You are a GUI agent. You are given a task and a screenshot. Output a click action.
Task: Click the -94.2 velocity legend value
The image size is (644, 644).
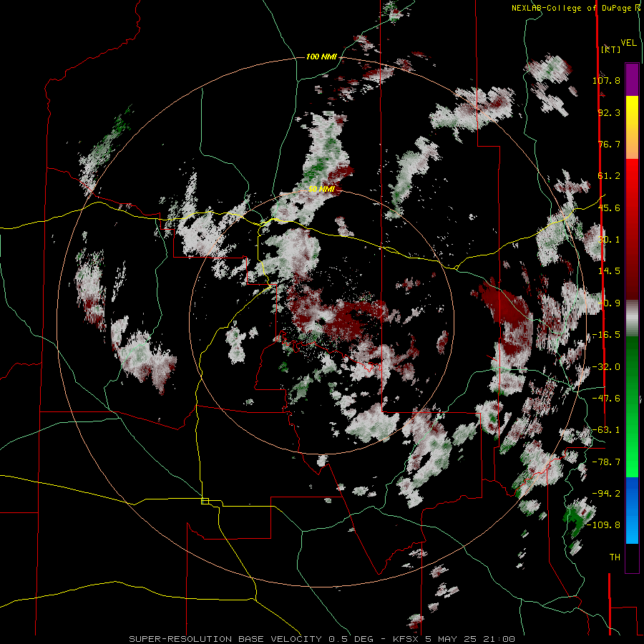click(606, 493)
